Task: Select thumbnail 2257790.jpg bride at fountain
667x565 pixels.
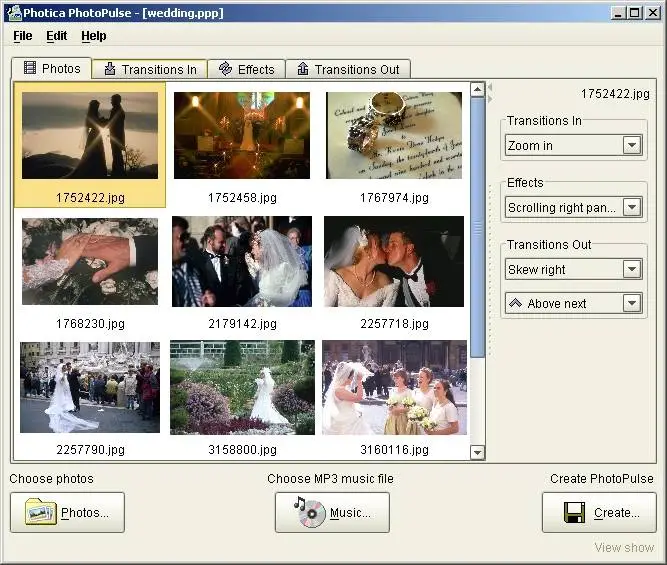Action: pyautogui.click(x=90, y=387)
